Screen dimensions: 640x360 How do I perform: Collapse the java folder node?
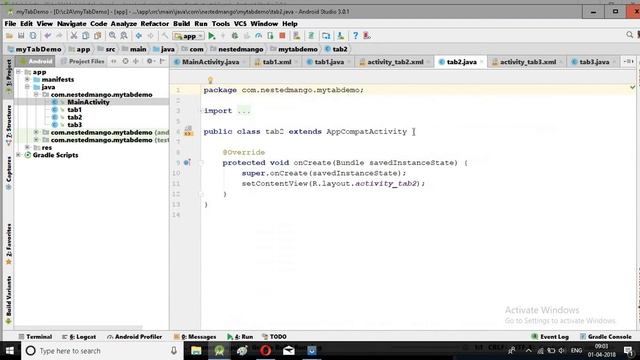[27, 87]
